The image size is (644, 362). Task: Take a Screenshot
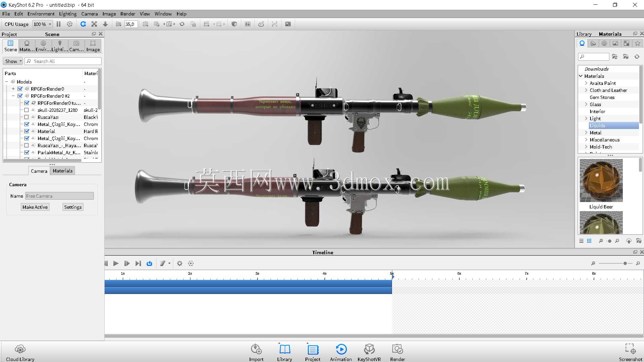630,352
